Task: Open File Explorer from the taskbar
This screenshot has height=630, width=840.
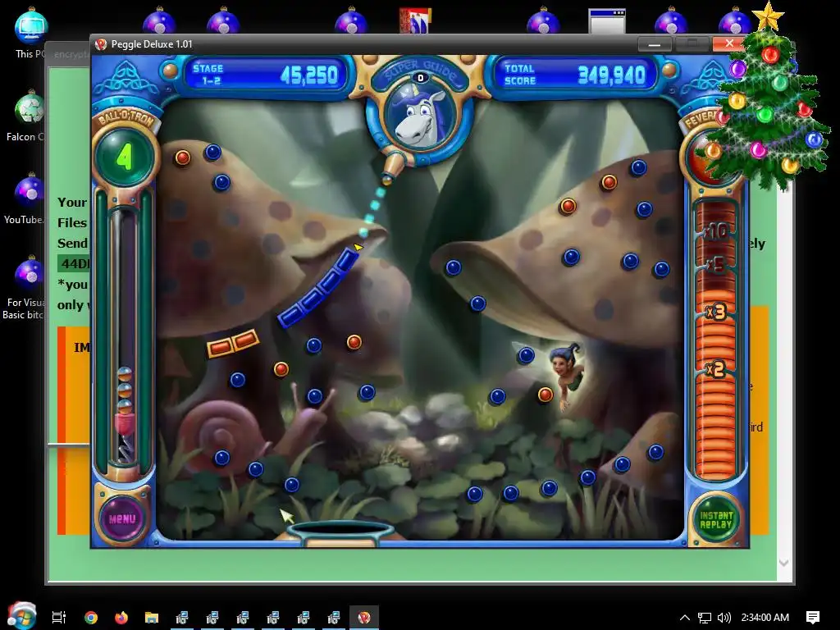Action: point(152,617)
